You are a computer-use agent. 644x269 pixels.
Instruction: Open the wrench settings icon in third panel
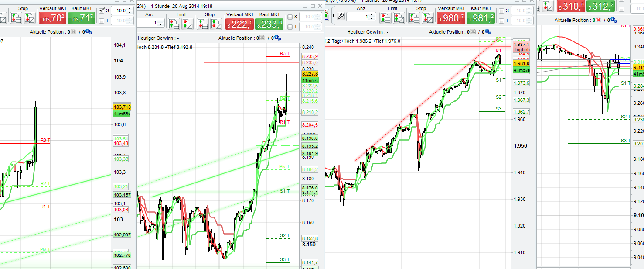[x=341, y=16]
